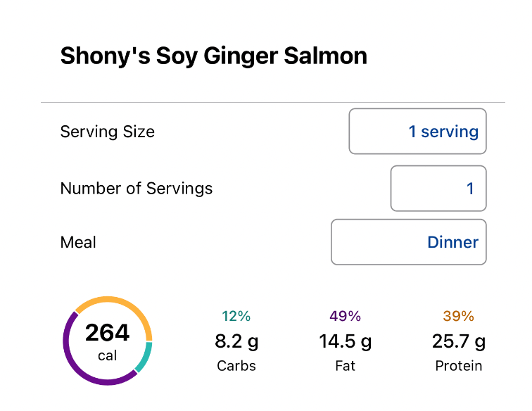Image resolution: width=532 pixels, height=411 pixels.
Task: Click the teal carbs segment of ring
Action: pyautogui.click(x=145, y=357)
